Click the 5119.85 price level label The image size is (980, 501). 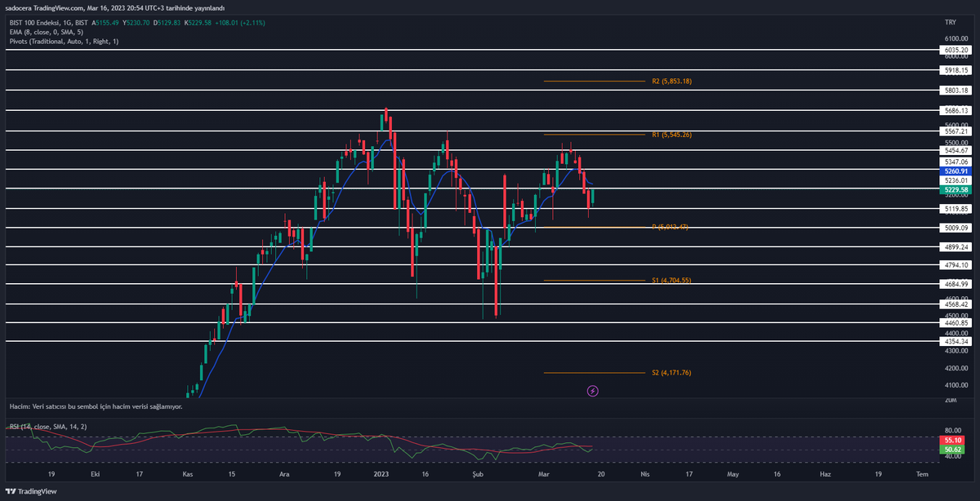[955, 209]
